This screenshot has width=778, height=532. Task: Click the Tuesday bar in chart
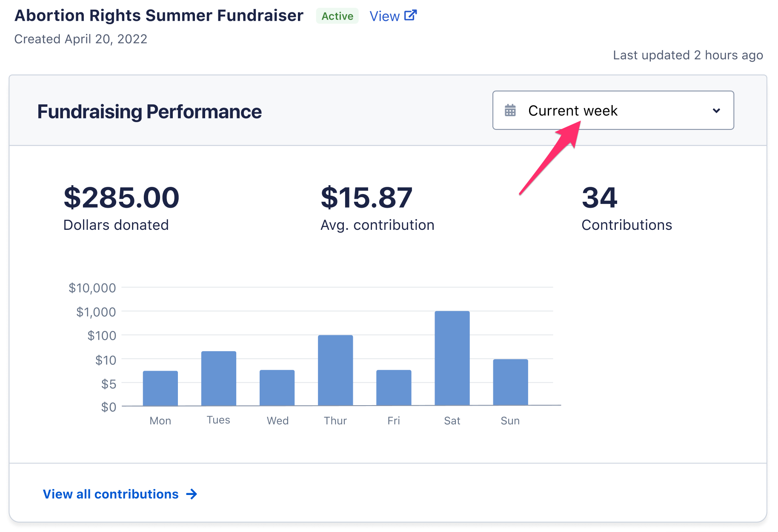[x=219, y=378]
